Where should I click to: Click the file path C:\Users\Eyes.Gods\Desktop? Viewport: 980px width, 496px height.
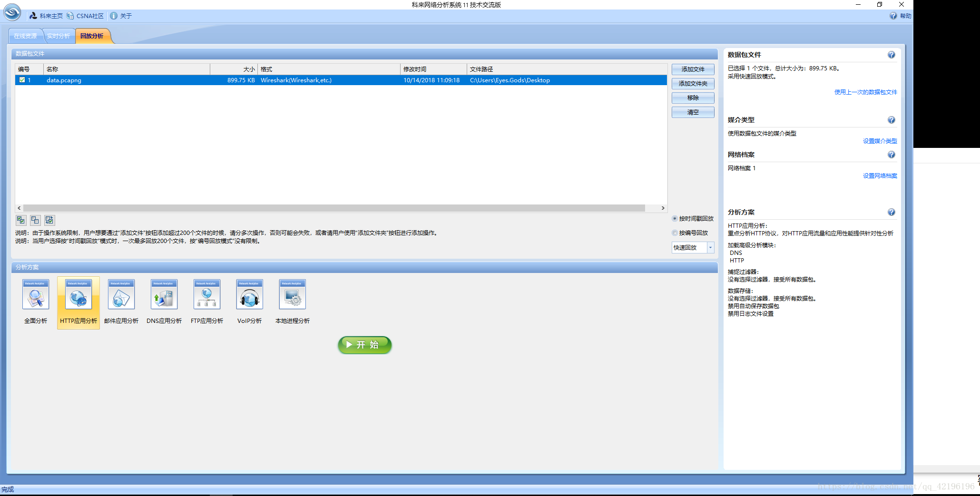click(510, 80)
